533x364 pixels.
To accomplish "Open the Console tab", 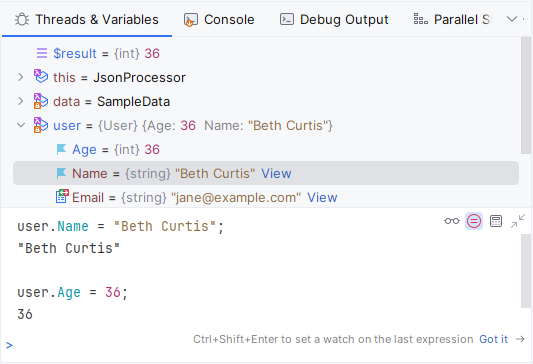I will pos(219,19).
